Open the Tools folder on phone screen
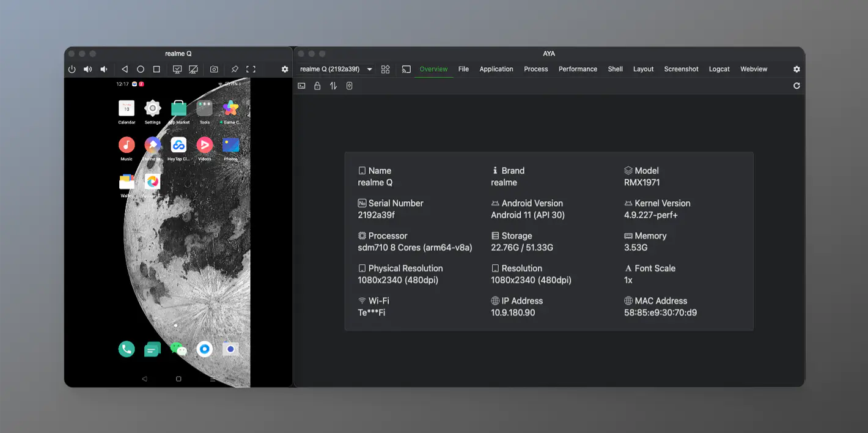This screenshot has width=868, height=433. [204, 111]
